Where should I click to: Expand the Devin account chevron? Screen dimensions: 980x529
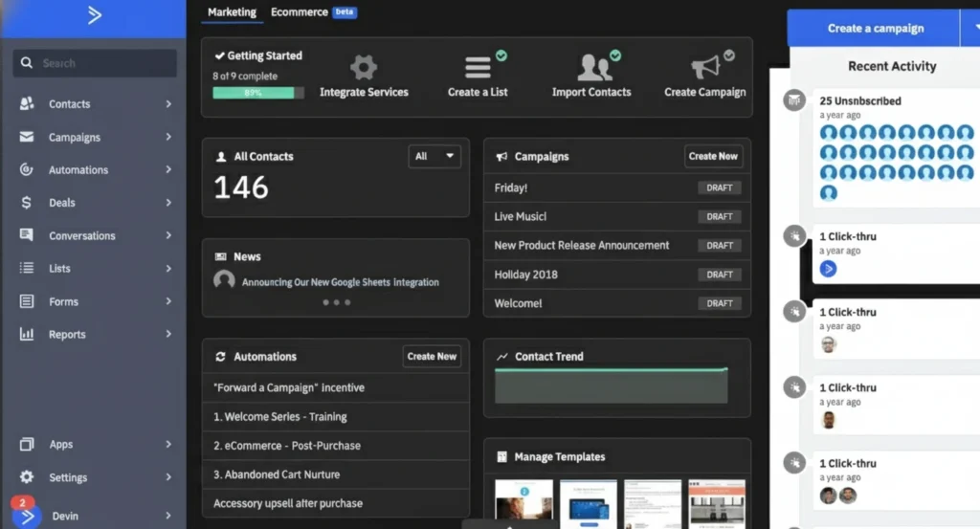click(168, 516)
